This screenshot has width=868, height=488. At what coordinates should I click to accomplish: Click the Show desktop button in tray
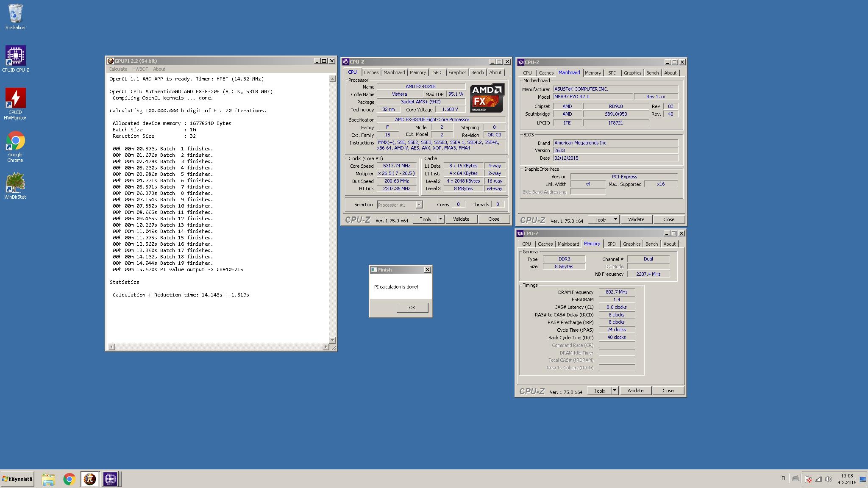pyautogui.click(x=863, y=480)
